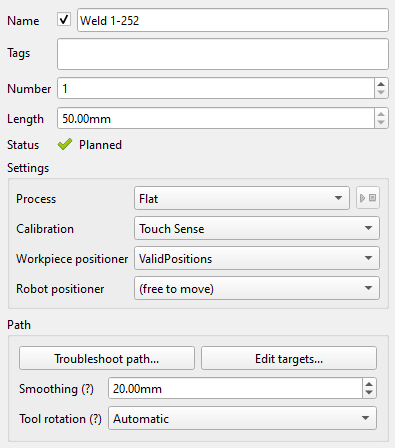Increase Length with up spinner arrow
The height and width of the screenshot is (448, 395).
pos(381,114)
